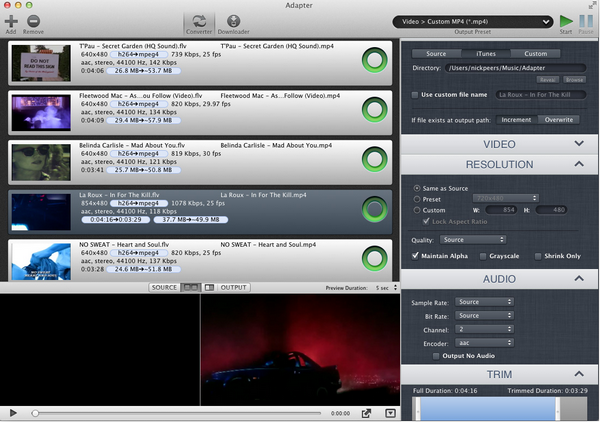Click the side-by-side preview layout icon
This screenshot has height=422, width=600.
[190, 287]
